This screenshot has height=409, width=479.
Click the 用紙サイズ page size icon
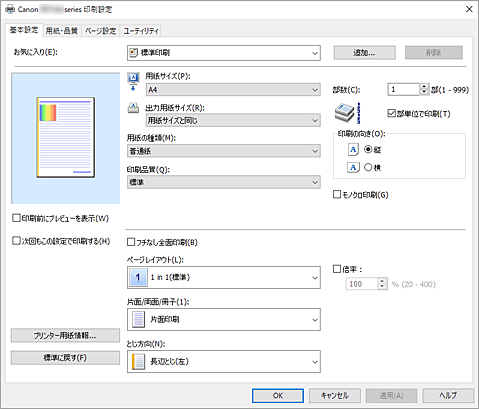point(133,81)
